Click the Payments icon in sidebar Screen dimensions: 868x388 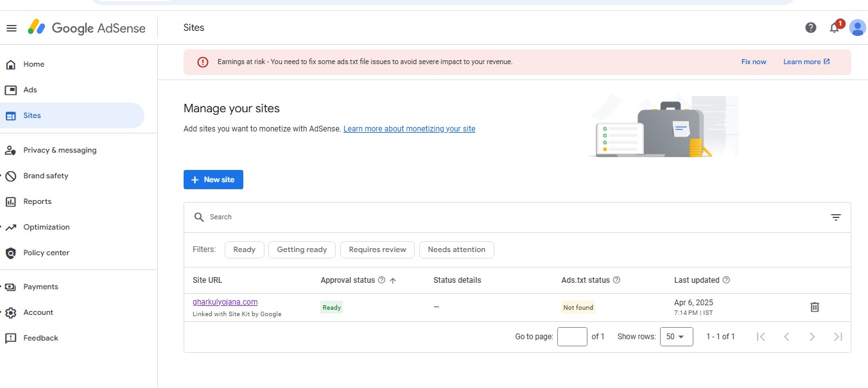click(x=10, y=287)
